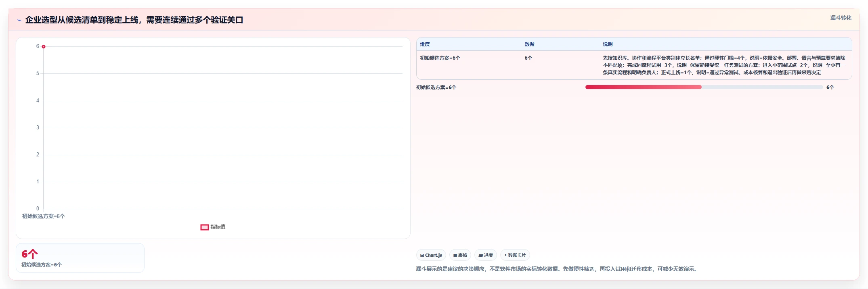The height and width of the screenshot is (289, 868).
Task: Click the large red 6个 on data card
Action: pyautogui.click(x=29, y=254)
